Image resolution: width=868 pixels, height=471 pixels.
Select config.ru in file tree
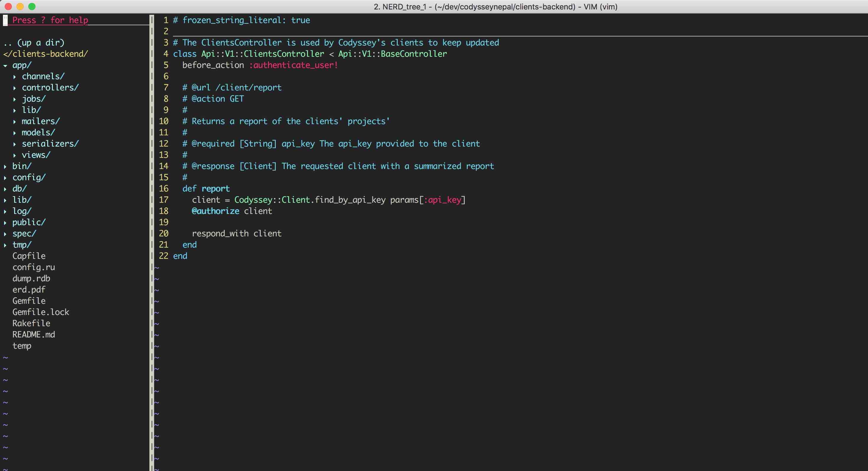34,267
